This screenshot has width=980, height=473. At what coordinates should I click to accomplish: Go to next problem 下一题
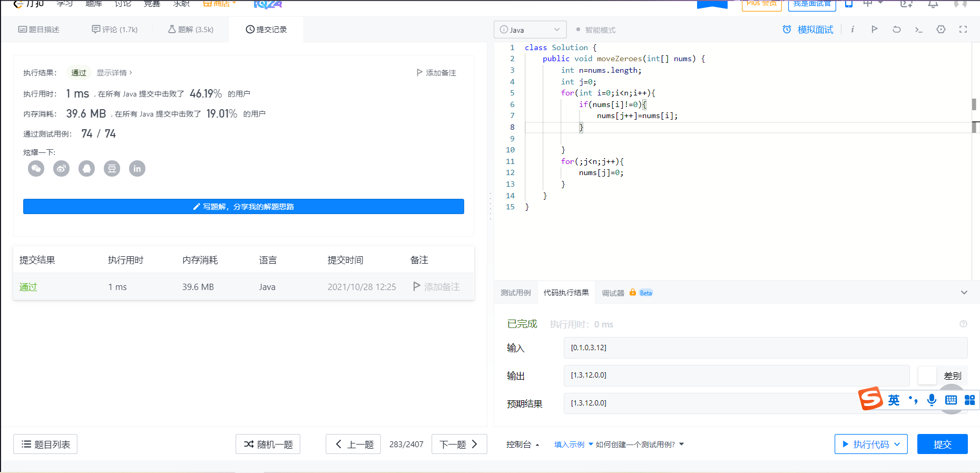[459, 444]
